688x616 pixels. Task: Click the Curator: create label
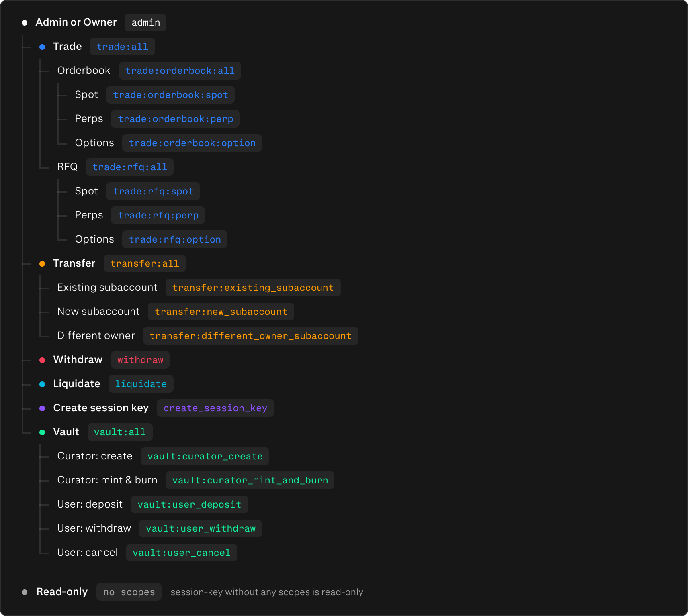pyautogui.click(x=95, y=456)
